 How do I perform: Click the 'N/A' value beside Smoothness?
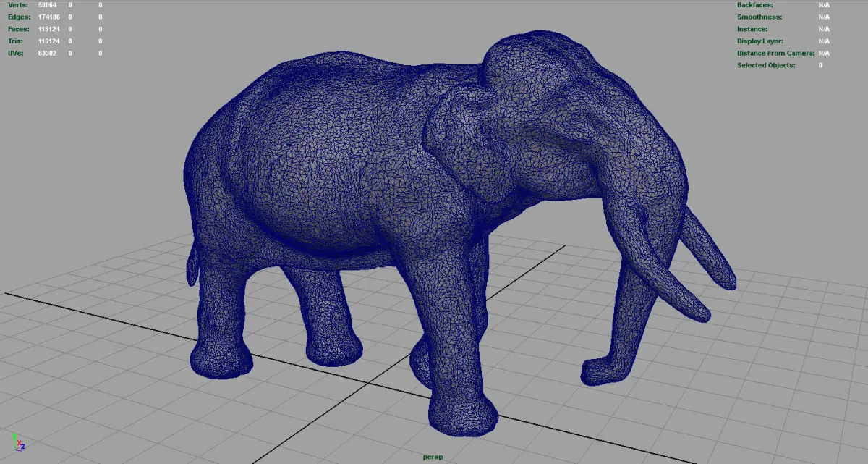click(824, 17)
